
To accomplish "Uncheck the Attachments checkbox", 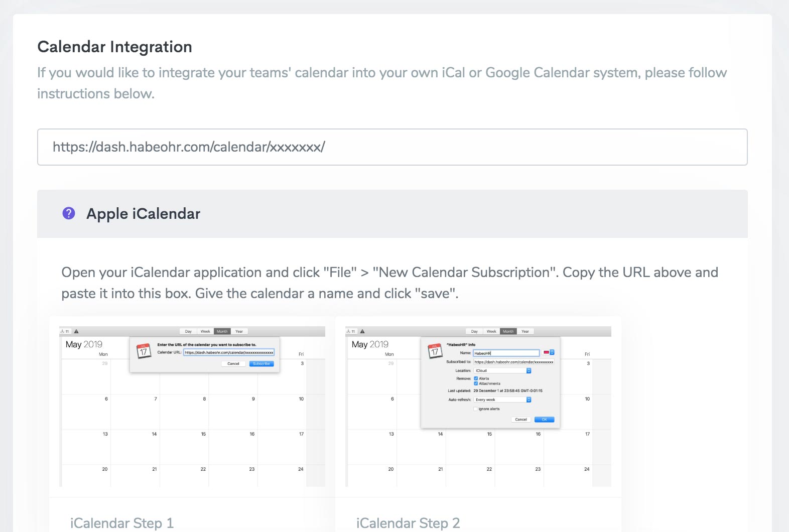I will pyautogui.click(x=476, y=383).
